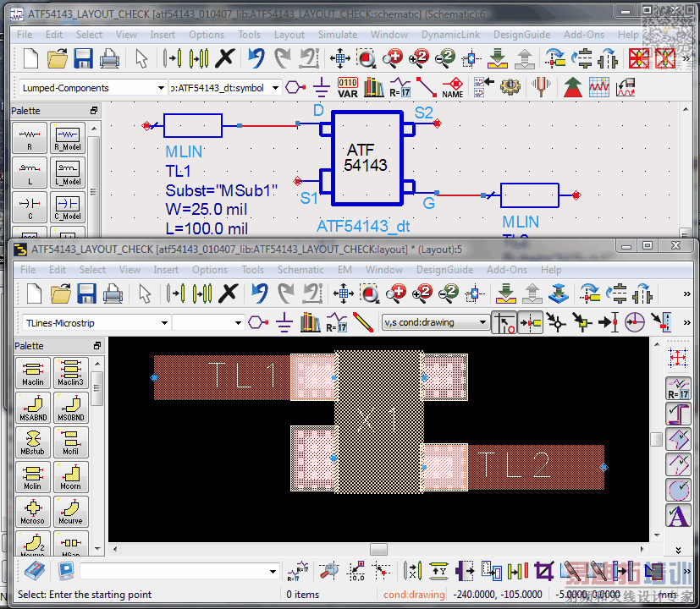This screenshot has width=700, height=609.
Task: Select C_Model in Schematic palette
Action: pyautogui.click(x=68, y=207)
